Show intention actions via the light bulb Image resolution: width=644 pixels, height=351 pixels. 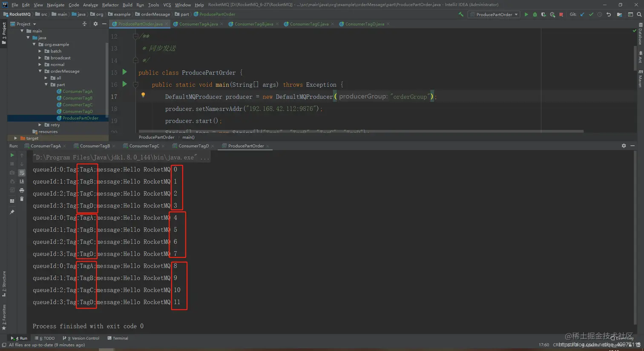click(x=143, y=95)
